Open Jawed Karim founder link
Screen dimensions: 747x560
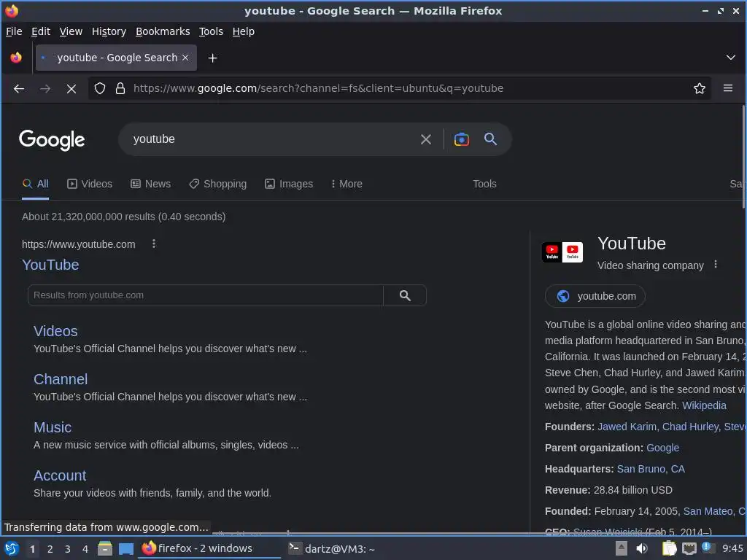627,427
